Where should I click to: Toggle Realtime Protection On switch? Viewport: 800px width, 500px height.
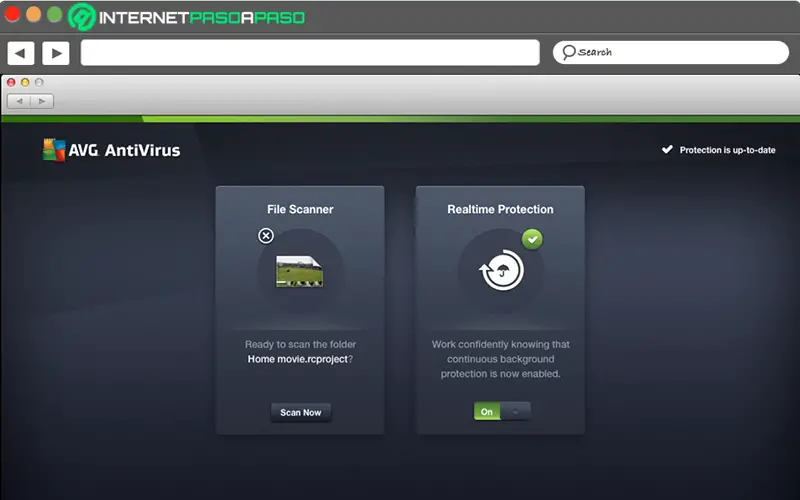(x=502, y=411)
